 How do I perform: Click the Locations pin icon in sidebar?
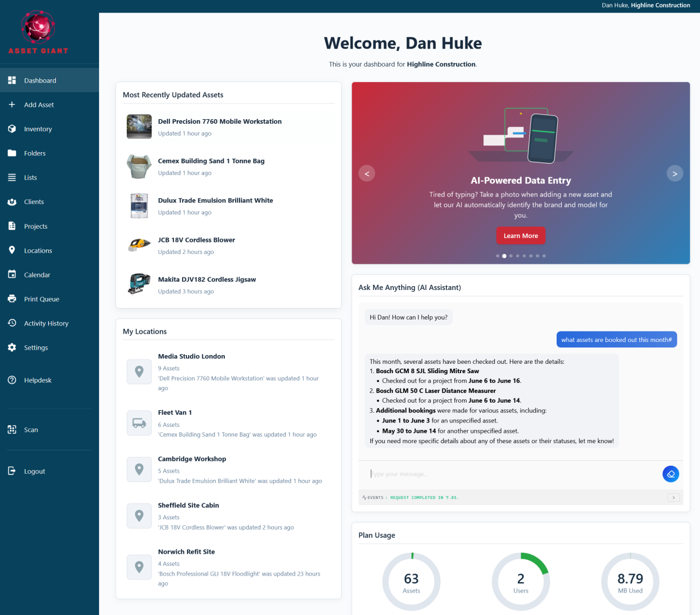coord(12,251)
